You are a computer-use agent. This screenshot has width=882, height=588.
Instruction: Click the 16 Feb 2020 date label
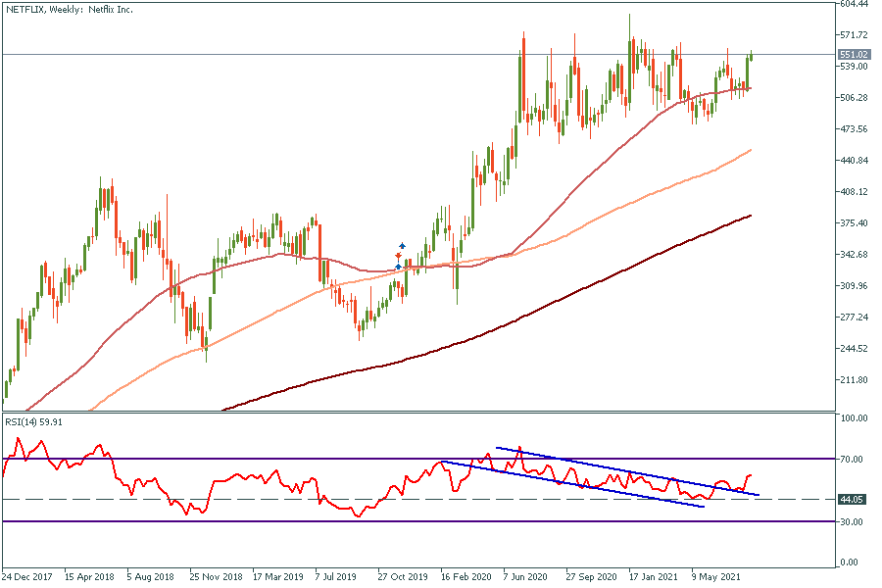tap(466, 577)
